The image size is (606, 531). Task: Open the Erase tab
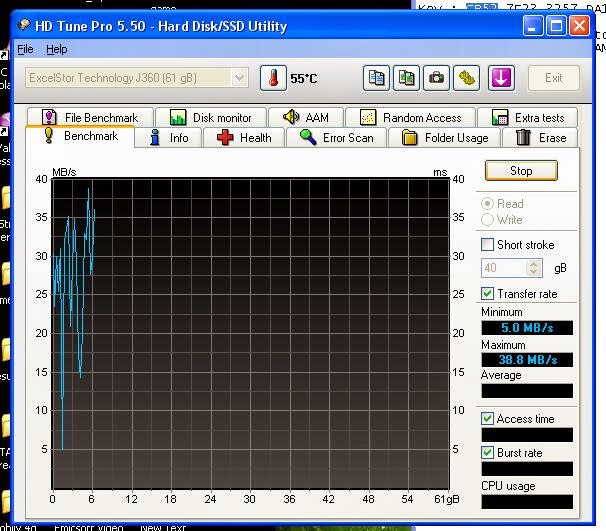pos(540,138)
